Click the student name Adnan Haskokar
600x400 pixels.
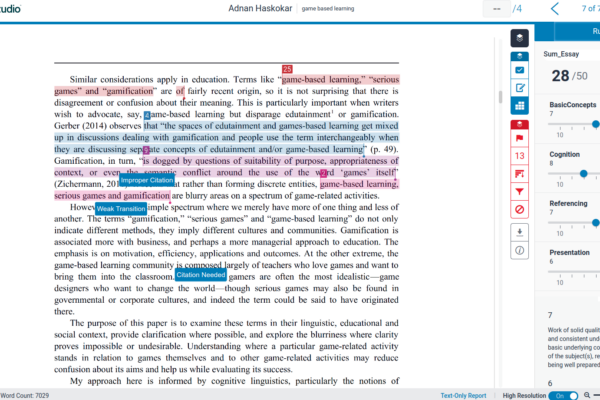point(260,8)
